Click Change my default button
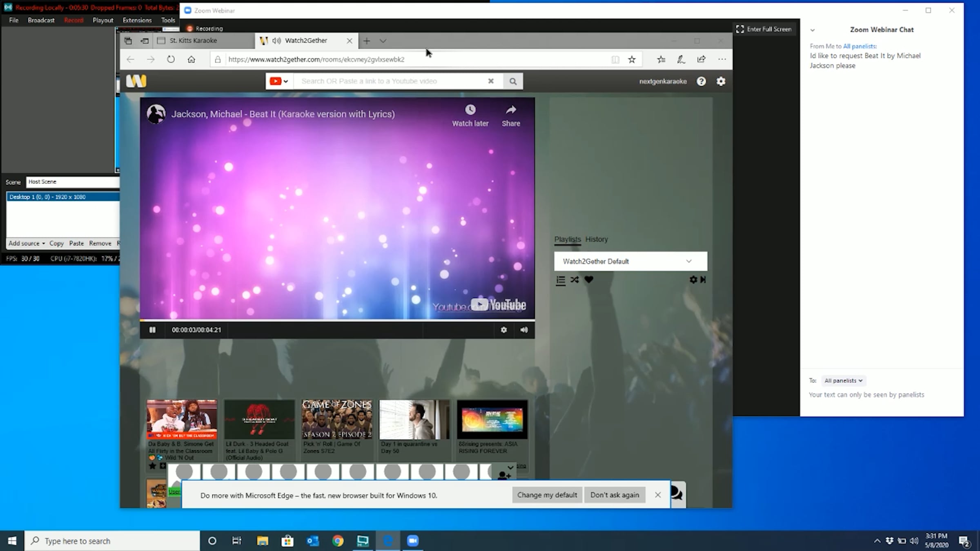Image resolution: width=980 pixels, height=551 pixels. tap(547, 495)
